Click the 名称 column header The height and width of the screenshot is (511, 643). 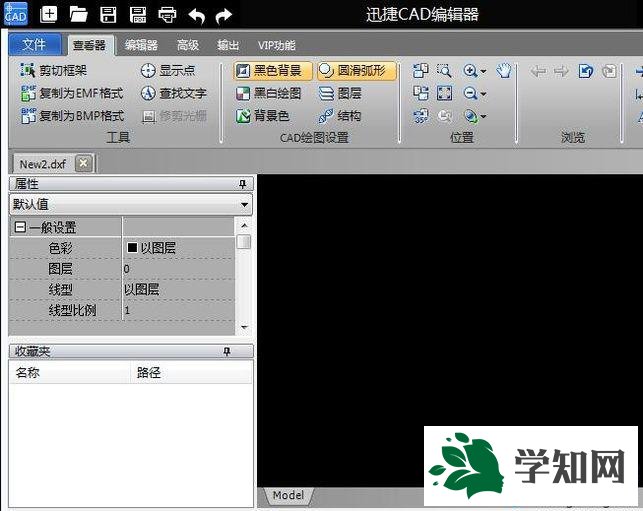(x=69, y=372)
